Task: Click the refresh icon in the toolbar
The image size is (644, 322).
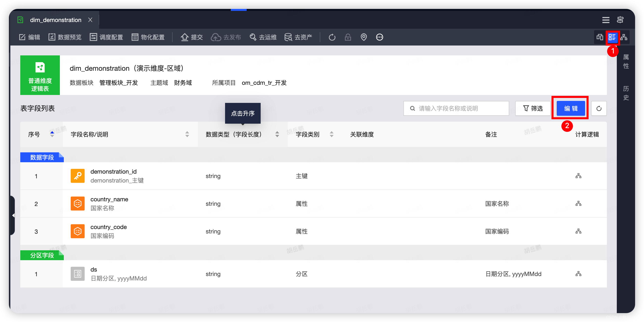Action: [x=332, y=37]
